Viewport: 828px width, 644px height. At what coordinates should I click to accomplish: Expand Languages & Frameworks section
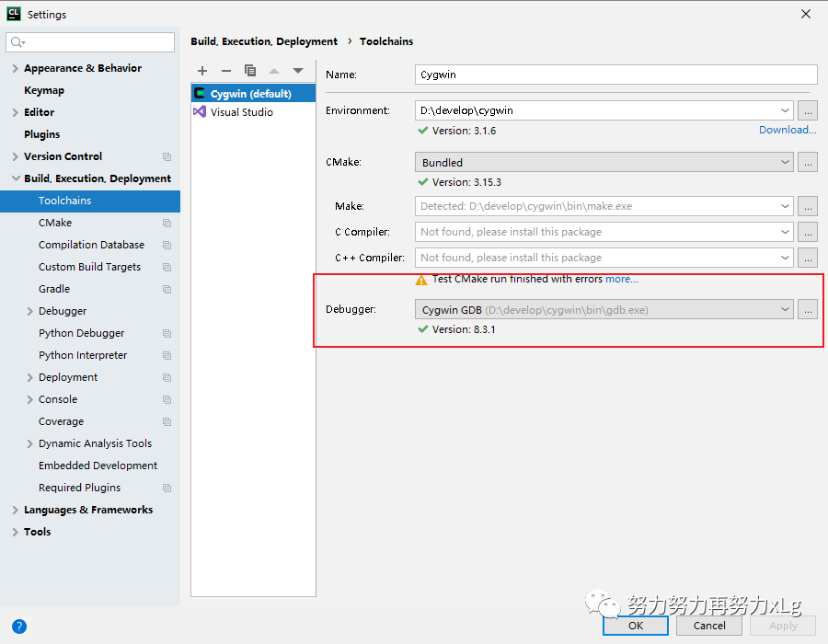pos(16,510)
